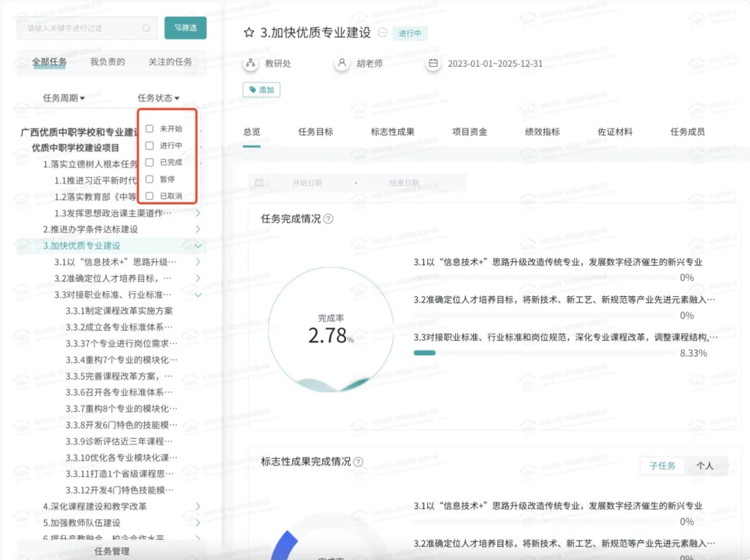Click the search magnifier icon in filter box
The width and height of the screenshot is (750, 560).
pyautogui.click(x=146, y=28)
